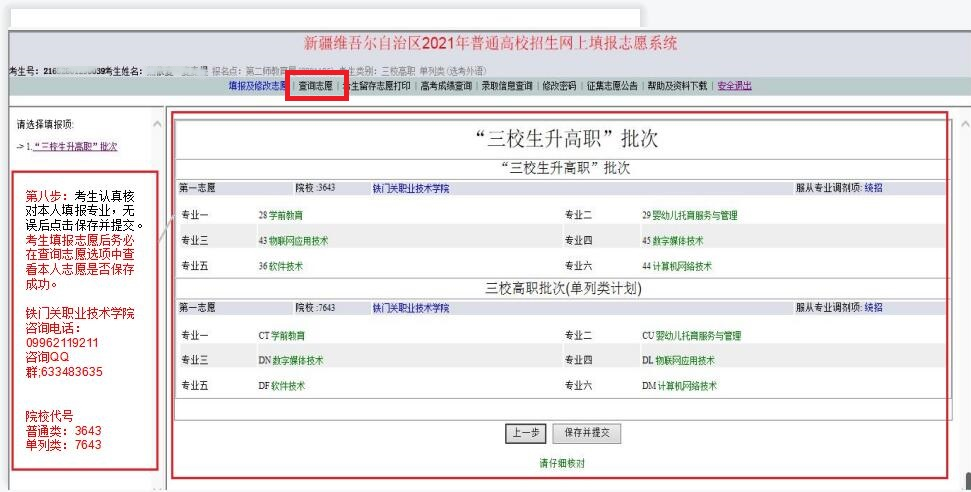Go to 高考成绩查询 page
The image size is (971, 492).
[446, 86]
